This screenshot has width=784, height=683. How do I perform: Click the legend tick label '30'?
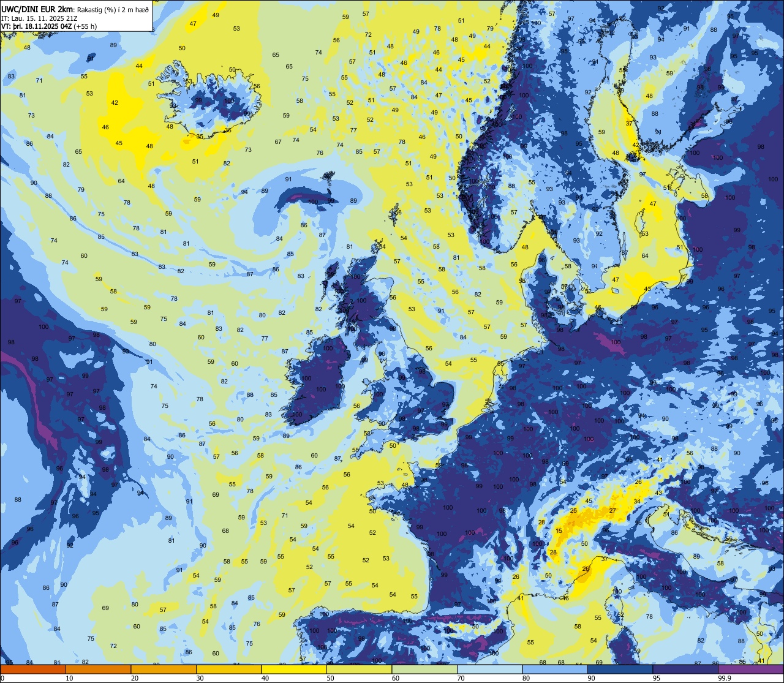click(x=200, y=678)
